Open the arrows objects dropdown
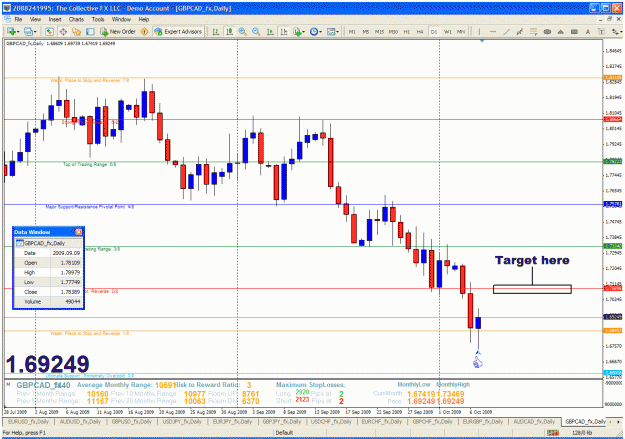 click(617, 31)
